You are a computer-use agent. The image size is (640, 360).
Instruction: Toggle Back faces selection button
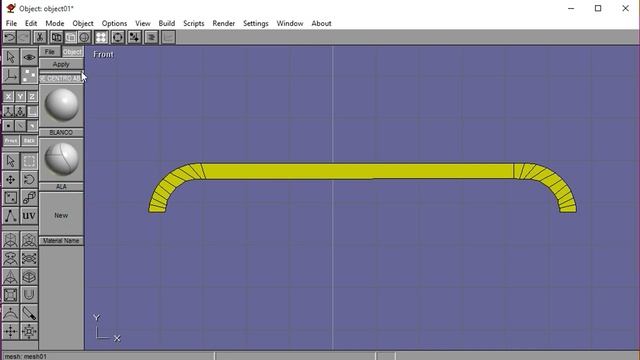tap(29, 141)
